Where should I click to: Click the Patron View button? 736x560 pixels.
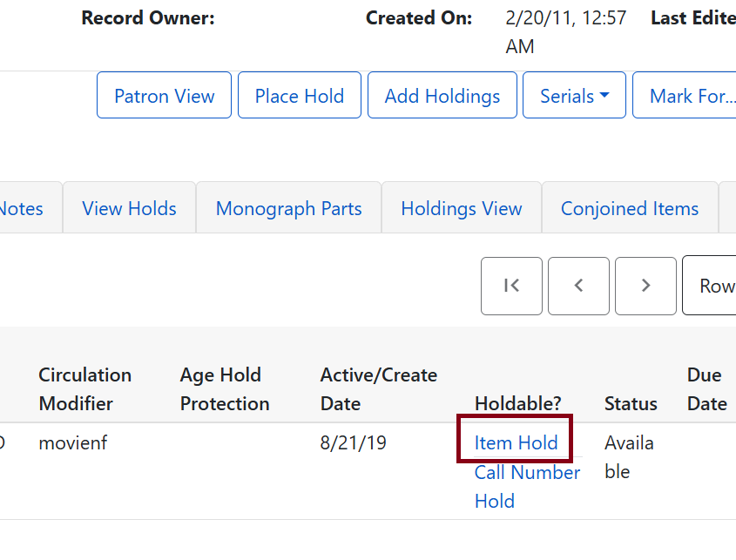164,96
